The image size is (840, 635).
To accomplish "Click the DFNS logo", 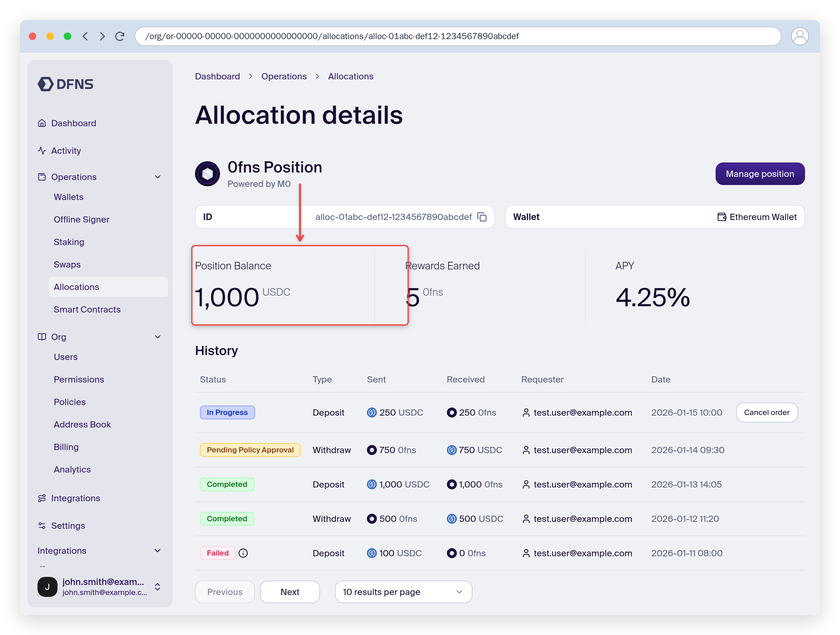I will tap(65, 84).
